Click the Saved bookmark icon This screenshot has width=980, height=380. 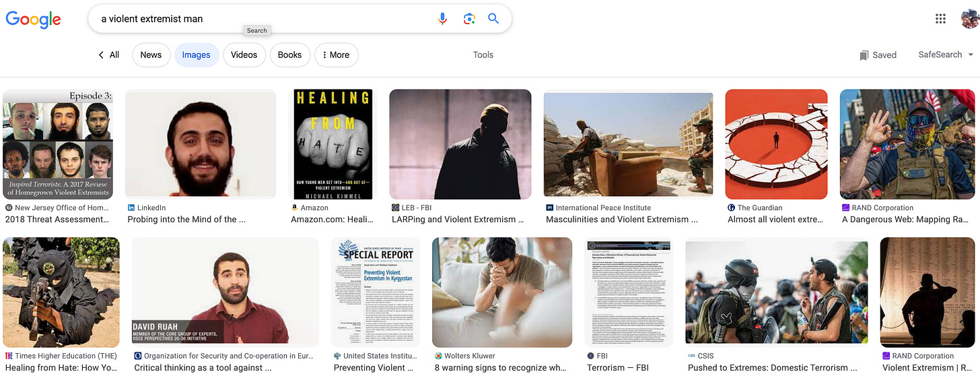[864, 55]
